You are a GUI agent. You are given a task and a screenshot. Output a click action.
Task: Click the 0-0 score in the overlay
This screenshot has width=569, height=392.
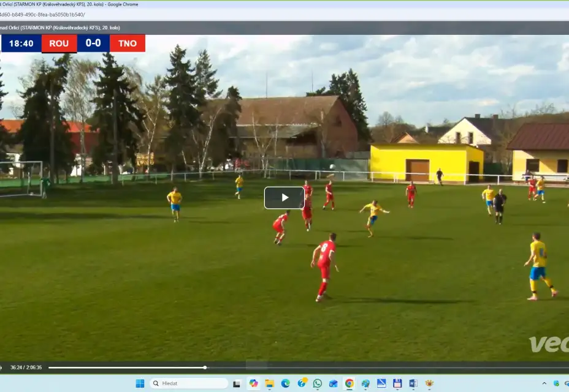pyautogui.click(x=93, y=43)
